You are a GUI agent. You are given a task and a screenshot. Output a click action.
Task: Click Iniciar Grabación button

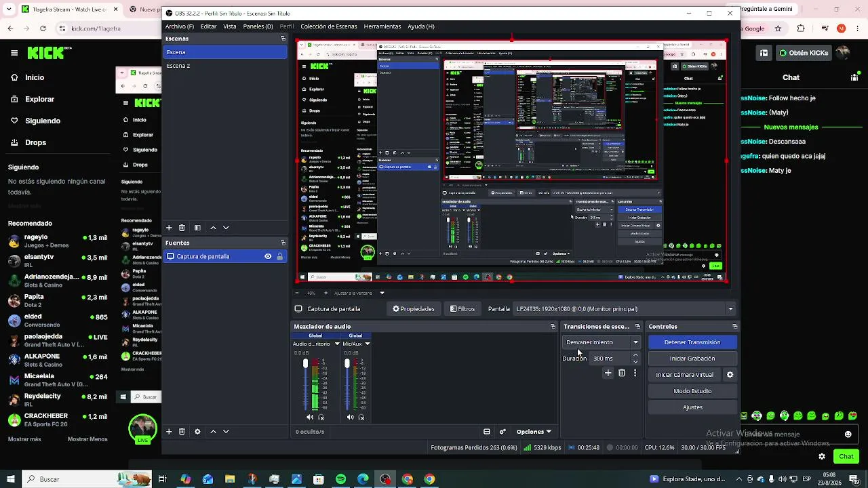[x=692, y=359]
